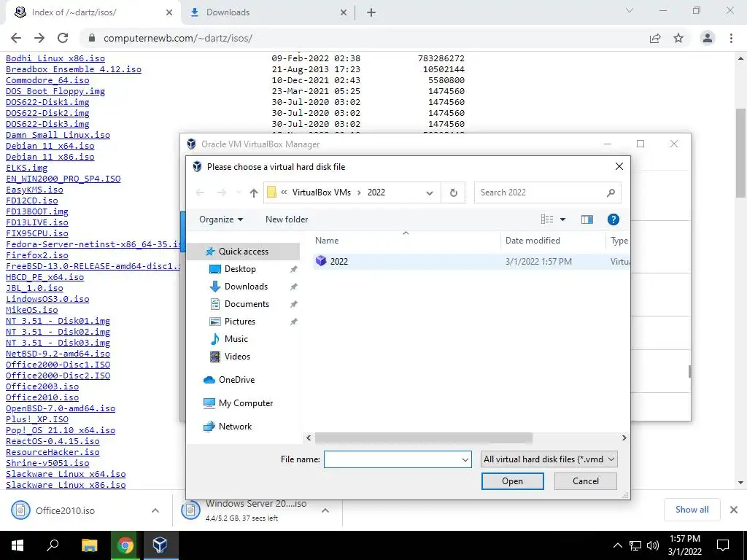Switch to VirtualBox in taskbar
This screenshot has width=747, height=560.
[x=160, y=545]
